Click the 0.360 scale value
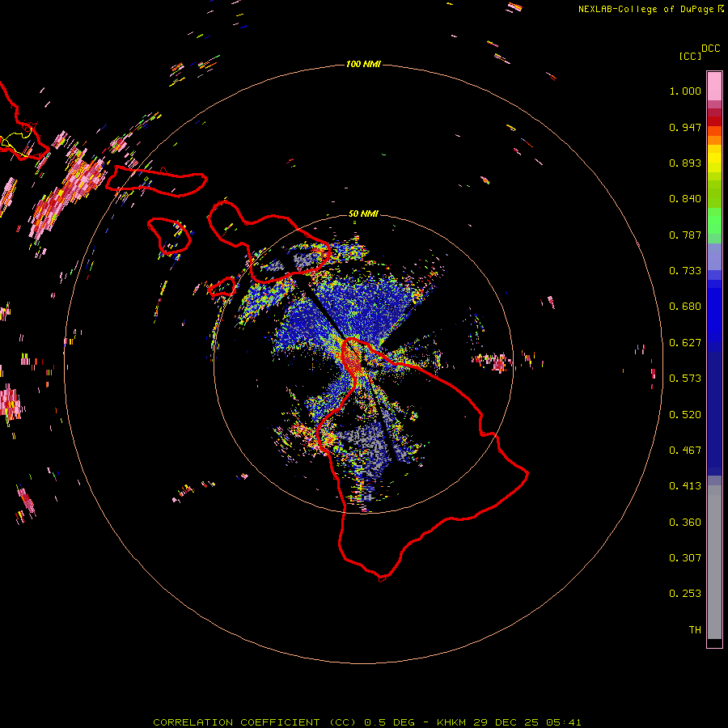 (685, 523)
